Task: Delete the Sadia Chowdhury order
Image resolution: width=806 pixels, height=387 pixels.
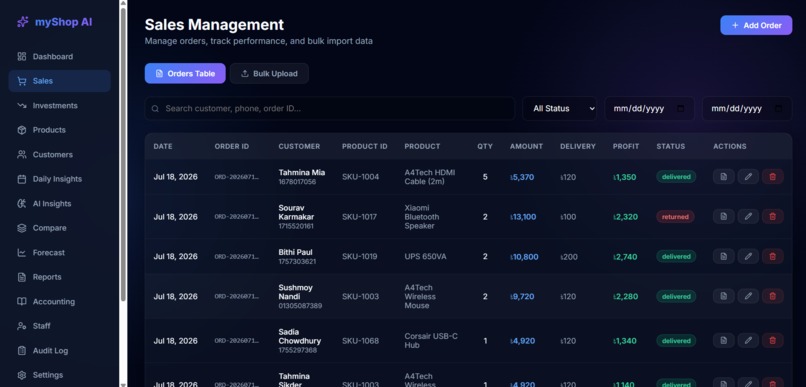Action: (773, 340)
